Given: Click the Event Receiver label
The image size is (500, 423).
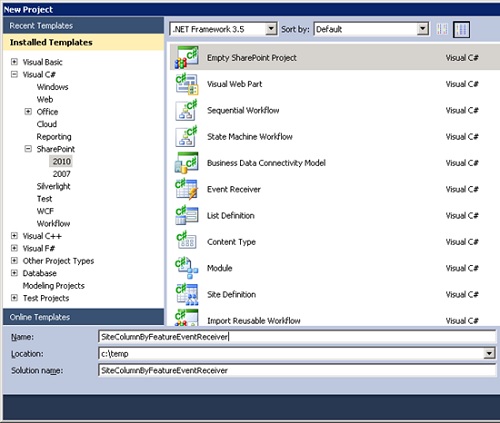Looking at the screenshot, I should click(234, 189).
